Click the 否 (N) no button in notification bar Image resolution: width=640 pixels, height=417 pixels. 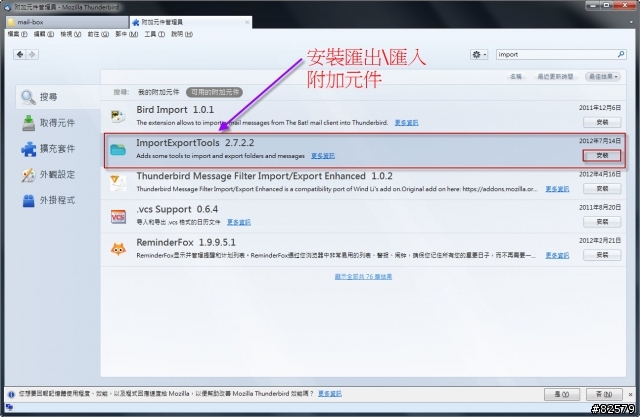pyautogui.click(x=604, y=394)
